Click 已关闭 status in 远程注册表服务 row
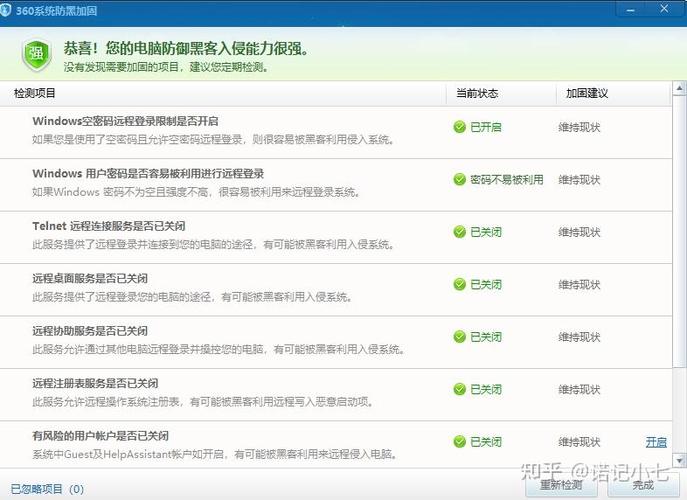The height and width of the screenshot is (500, 687). pos(486,389)
